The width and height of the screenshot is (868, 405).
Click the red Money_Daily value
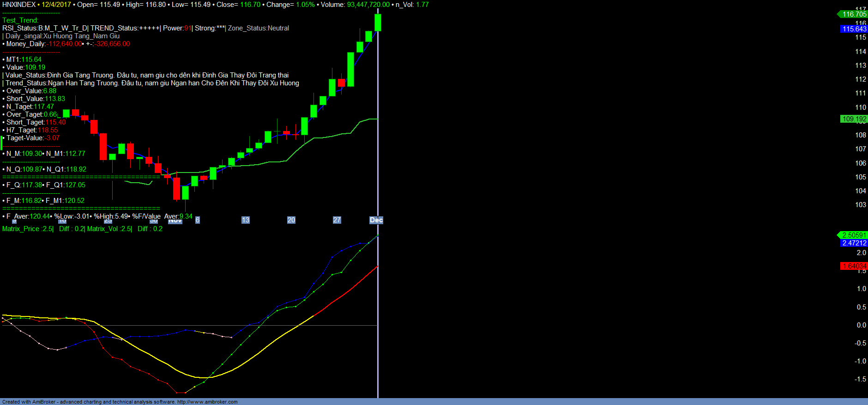[65, 44]
